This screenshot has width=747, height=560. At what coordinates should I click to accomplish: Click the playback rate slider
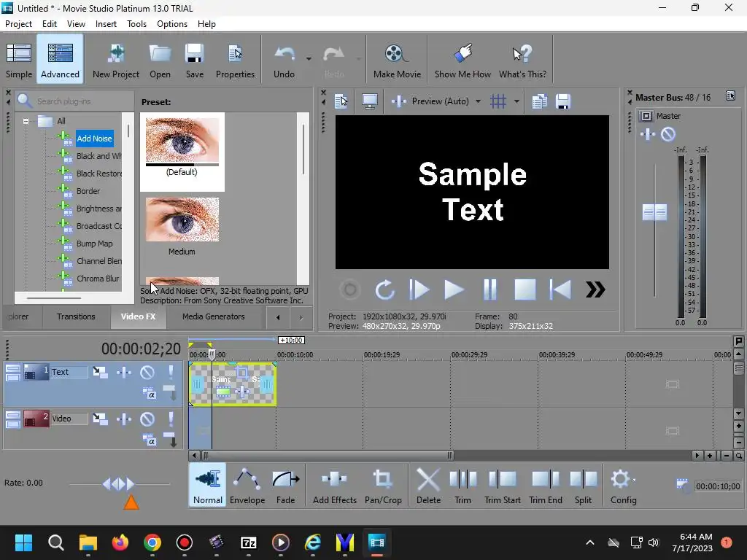coord(119,484)
